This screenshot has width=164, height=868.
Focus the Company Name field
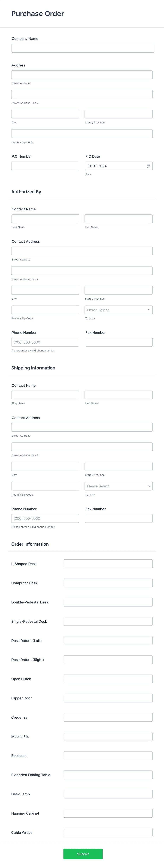point(83,48)
